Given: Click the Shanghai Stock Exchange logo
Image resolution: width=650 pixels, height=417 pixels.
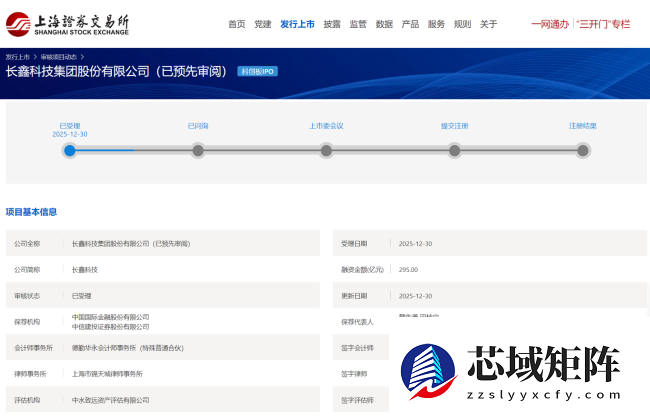Looking at the screenshot, I should pyautogui.click(x=67, y=24).
